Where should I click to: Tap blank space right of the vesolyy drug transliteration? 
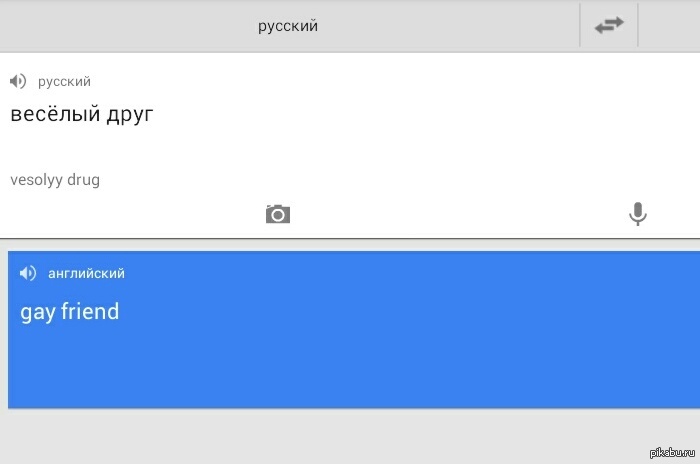point(400,180)
